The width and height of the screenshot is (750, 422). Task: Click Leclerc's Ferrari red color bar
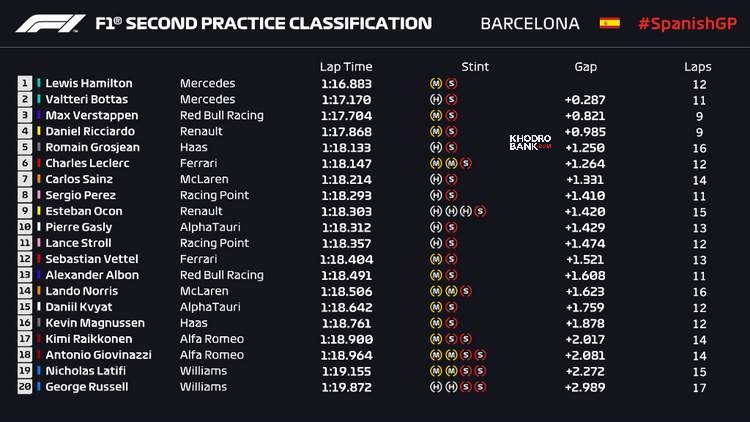coord(39,164)
